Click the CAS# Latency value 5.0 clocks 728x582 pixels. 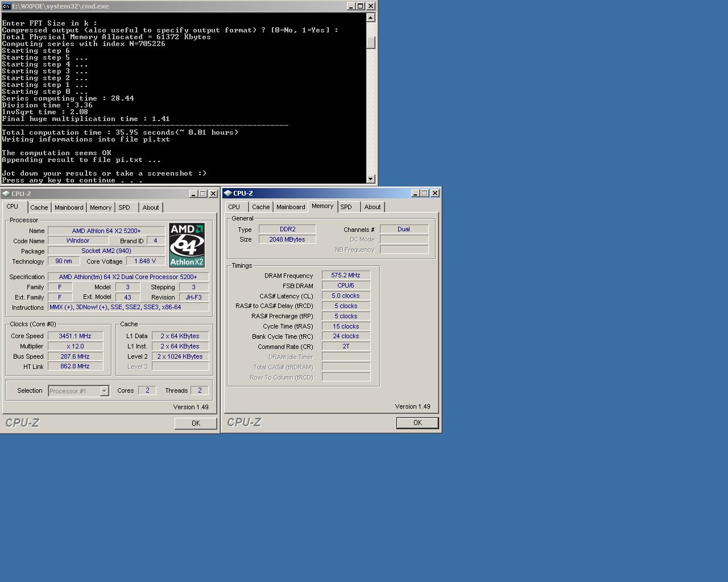tap(346, 296)
